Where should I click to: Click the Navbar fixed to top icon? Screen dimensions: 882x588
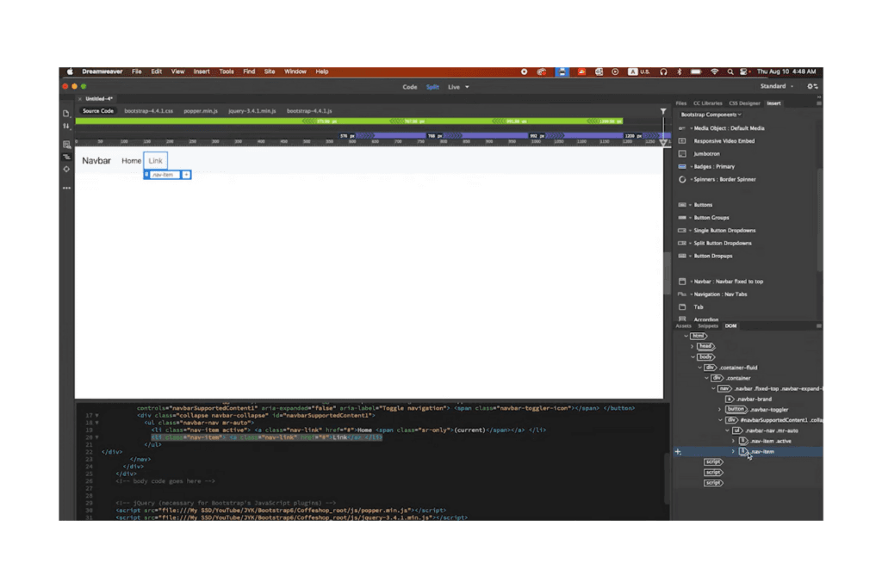[682, 282]
